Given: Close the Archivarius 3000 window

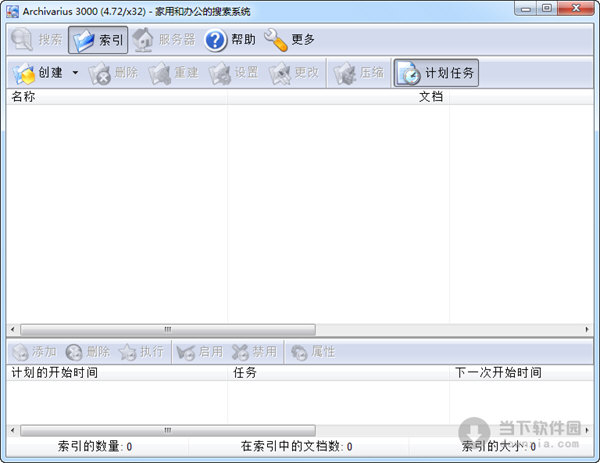Looking at the screenshot, I should 576,9.
